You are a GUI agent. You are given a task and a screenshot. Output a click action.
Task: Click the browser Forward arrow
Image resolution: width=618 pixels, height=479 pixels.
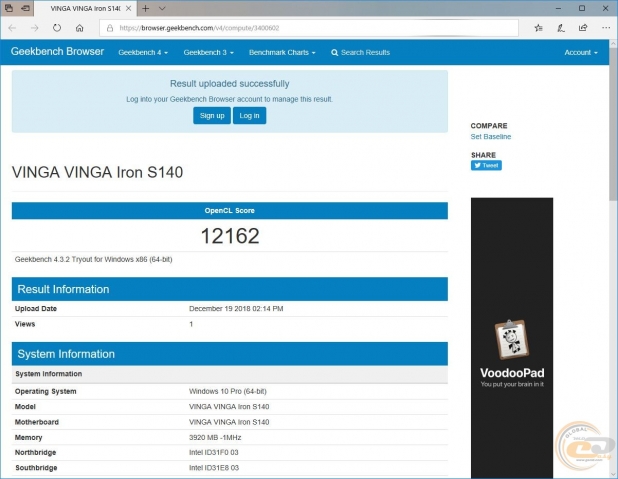35,28
